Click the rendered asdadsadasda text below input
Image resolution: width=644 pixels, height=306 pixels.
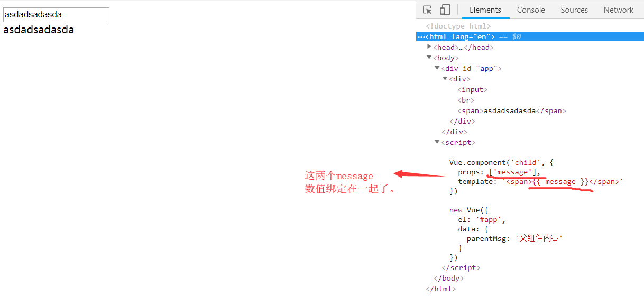click(x=39, y=30)
